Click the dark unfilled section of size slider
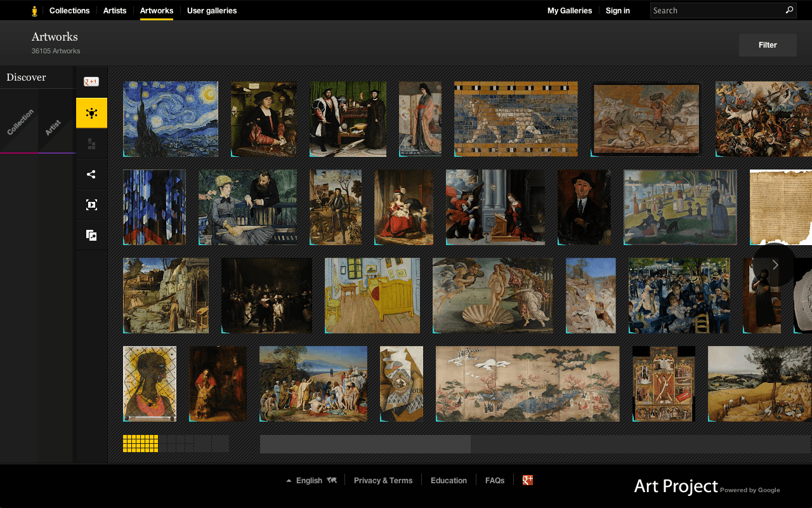The height and width of the screenshot is (508, 812). click(193, 443)
